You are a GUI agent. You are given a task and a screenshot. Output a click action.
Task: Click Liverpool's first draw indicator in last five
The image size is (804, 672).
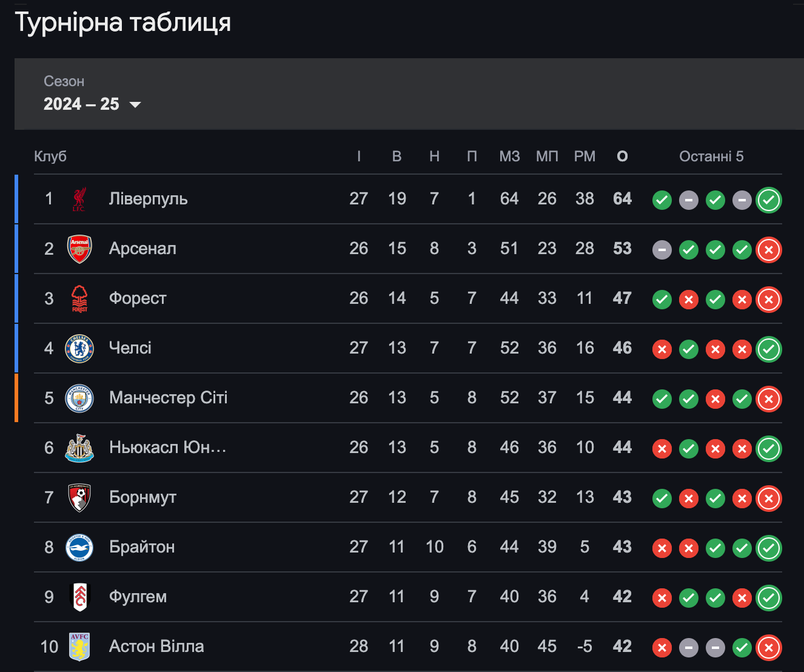point(689,200)
